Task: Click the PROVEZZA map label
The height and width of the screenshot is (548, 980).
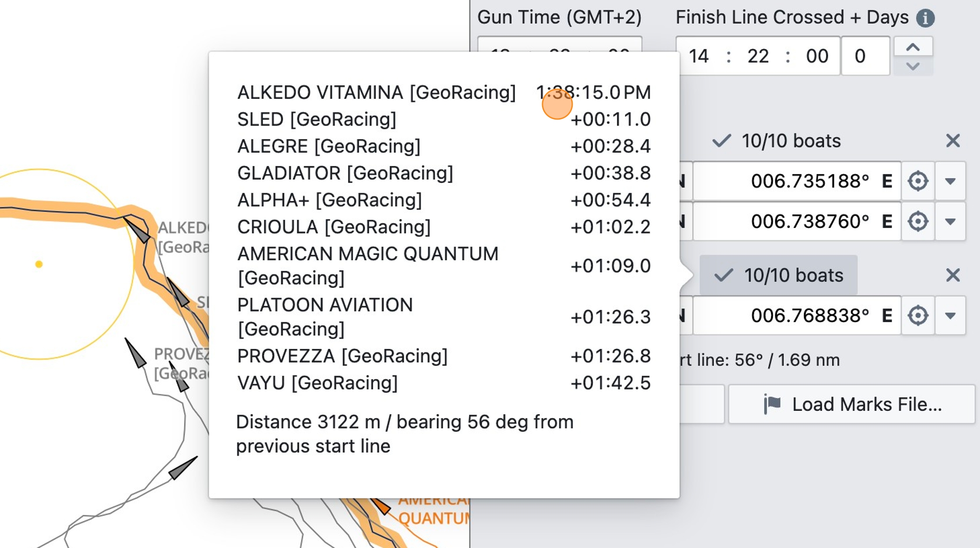Action: click(182, 363)
